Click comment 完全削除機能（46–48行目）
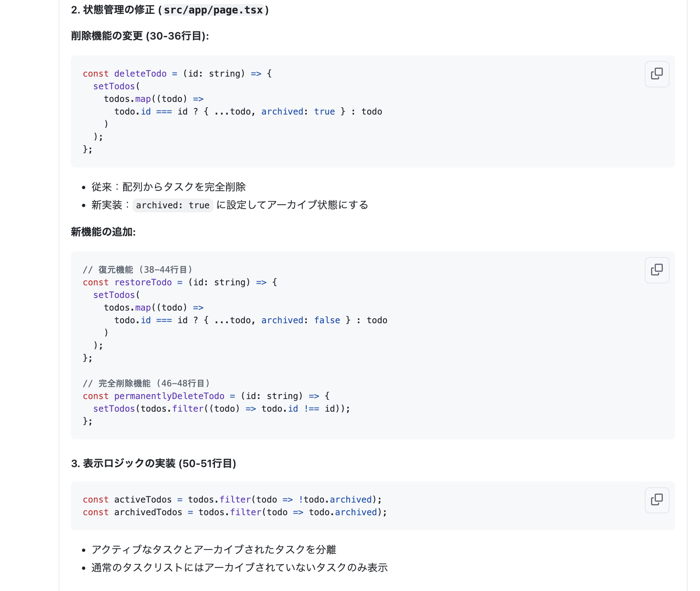 tap(146, 383)
